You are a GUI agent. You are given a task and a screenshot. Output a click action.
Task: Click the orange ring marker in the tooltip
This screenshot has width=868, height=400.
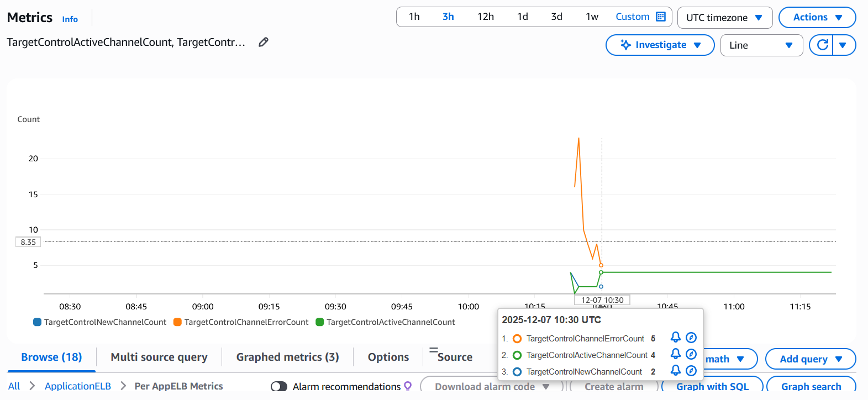coord(517,339)
